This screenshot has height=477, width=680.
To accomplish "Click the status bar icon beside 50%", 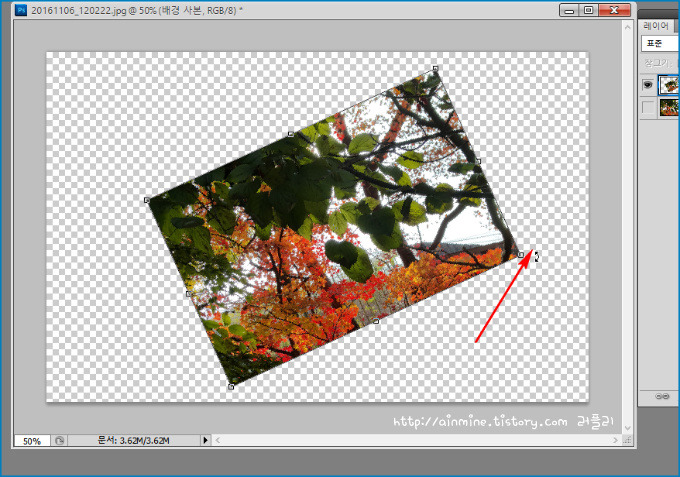I will pyautogui.click(x=59, y=441).
